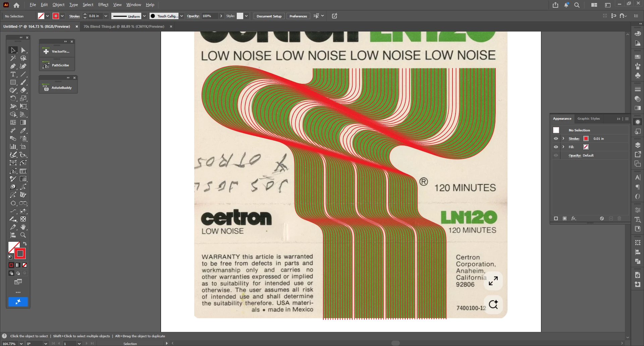The image size is (644, 346).
Task: Open the PathScribe panel
Action: [x=57, y=65]
